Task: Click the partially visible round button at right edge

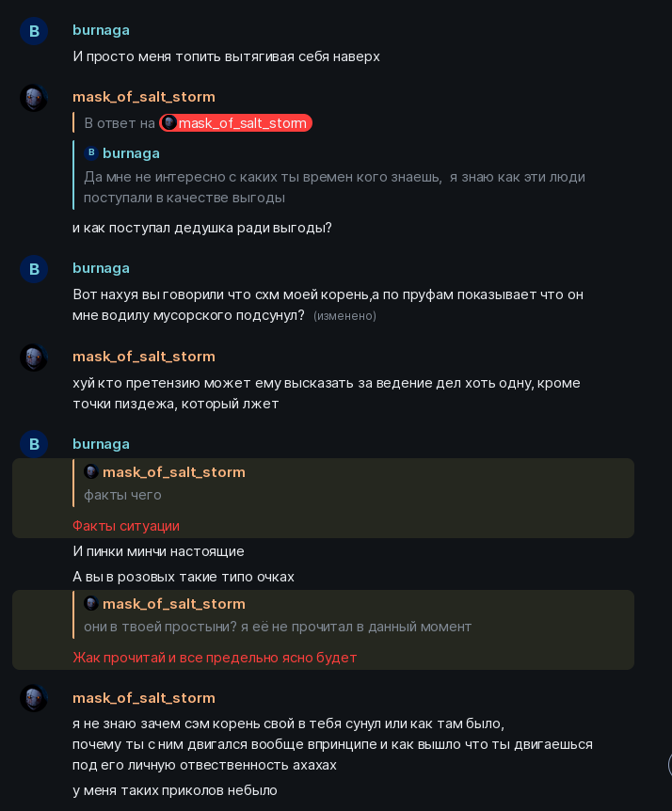Action: (x=667, y=764)
